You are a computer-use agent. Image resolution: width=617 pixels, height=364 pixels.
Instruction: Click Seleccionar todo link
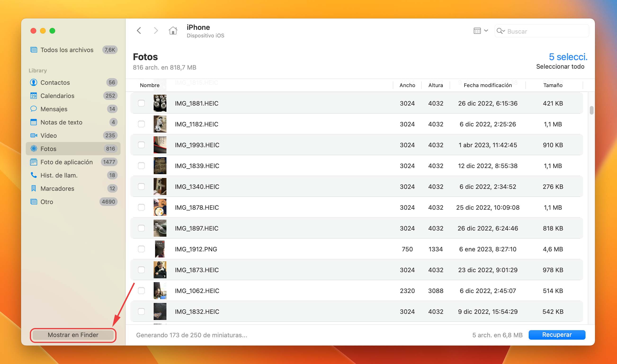click(560, 67)
